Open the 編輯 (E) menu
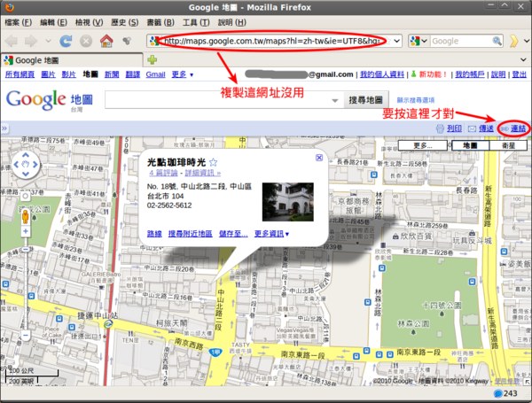The image size is (532, 403). coord(53,22)
